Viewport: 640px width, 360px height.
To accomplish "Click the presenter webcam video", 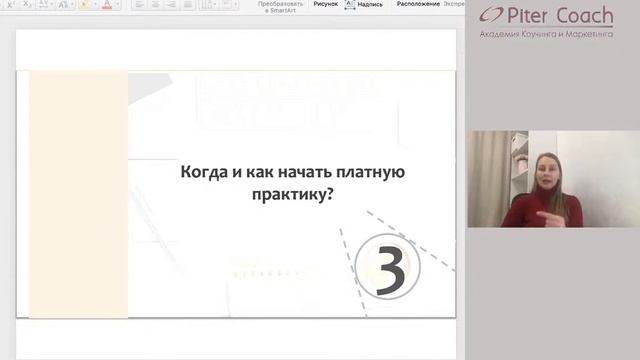I will coord(554,179).
